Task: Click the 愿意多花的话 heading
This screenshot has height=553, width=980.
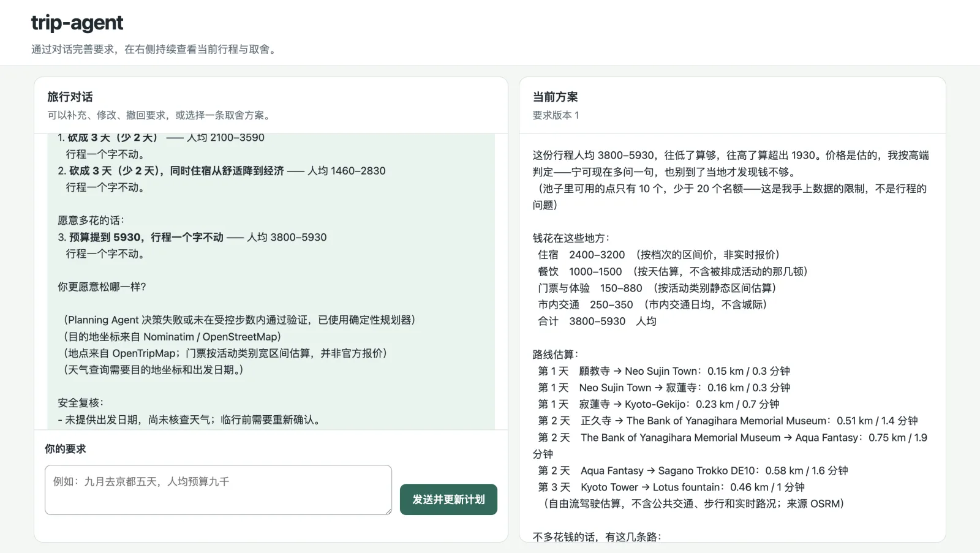Action: point(91,220)
